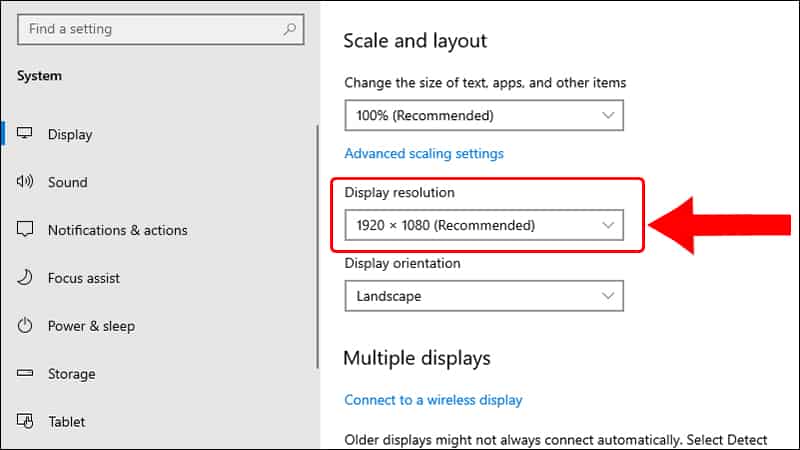Open the Display orientation dropdown

[484, 296]
